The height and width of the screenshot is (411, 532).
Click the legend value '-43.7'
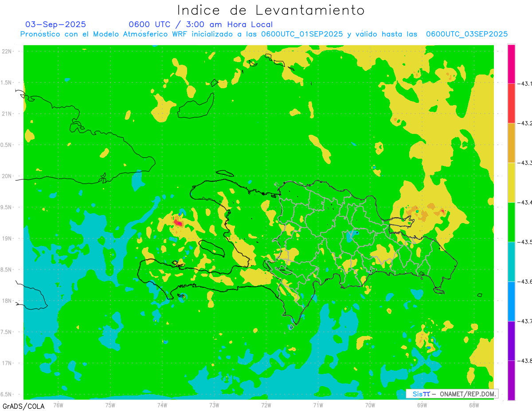tap(526, 321)
